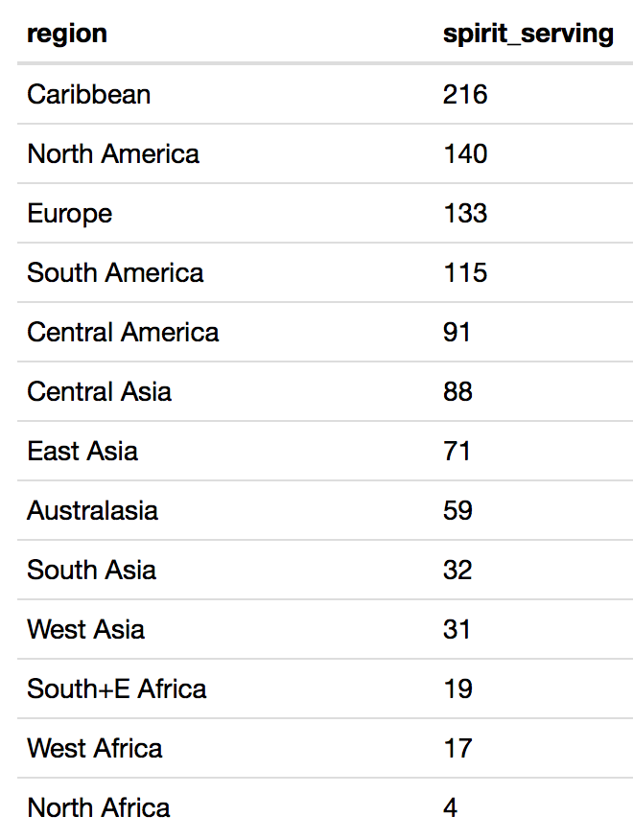This screenshot has width=633, height=840.
Task: Select the Central America row
Action: click(123, 333)
